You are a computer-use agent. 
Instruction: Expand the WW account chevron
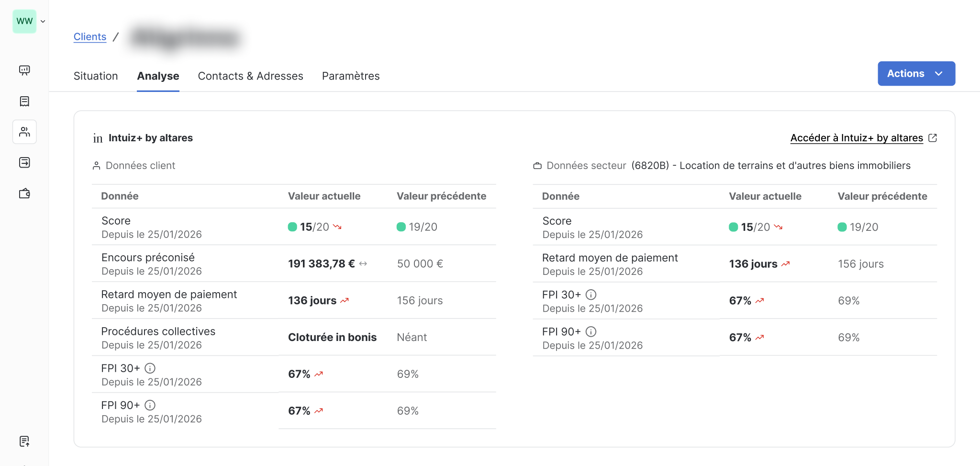point(43,21)
